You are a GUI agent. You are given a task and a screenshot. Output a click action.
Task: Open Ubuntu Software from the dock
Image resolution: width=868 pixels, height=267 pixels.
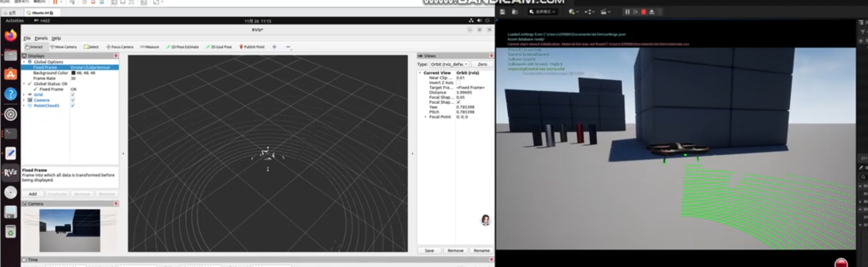click(x=10, y=74)
